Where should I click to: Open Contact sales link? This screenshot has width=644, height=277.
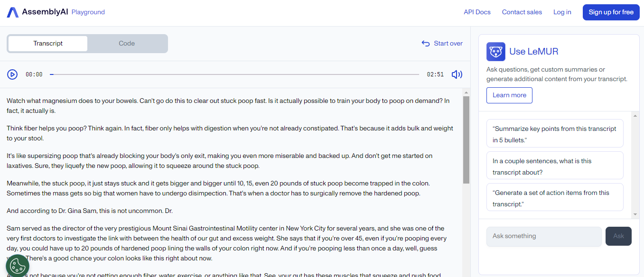tap(522, 12)
